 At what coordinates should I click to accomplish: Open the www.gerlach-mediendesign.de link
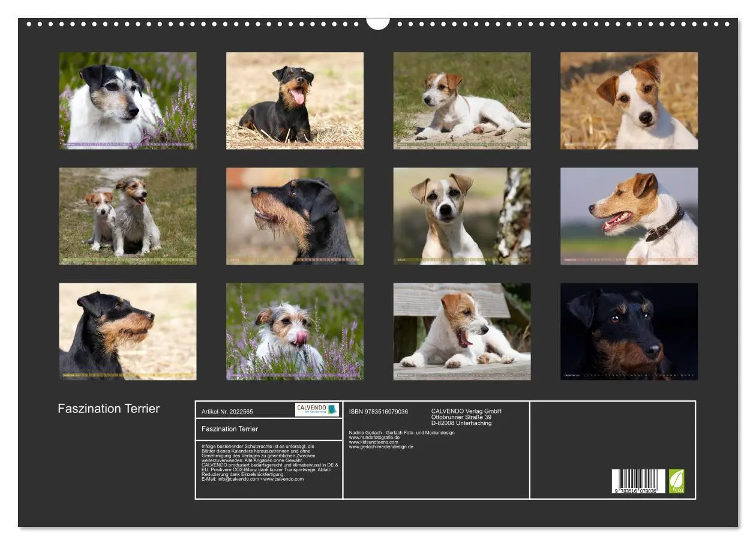coord(380,447)
